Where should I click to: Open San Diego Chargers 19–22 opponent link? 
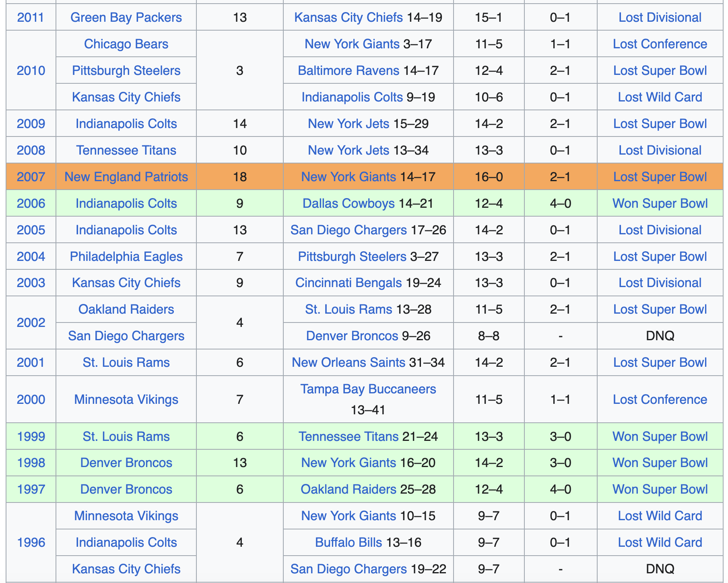(349, 569)
